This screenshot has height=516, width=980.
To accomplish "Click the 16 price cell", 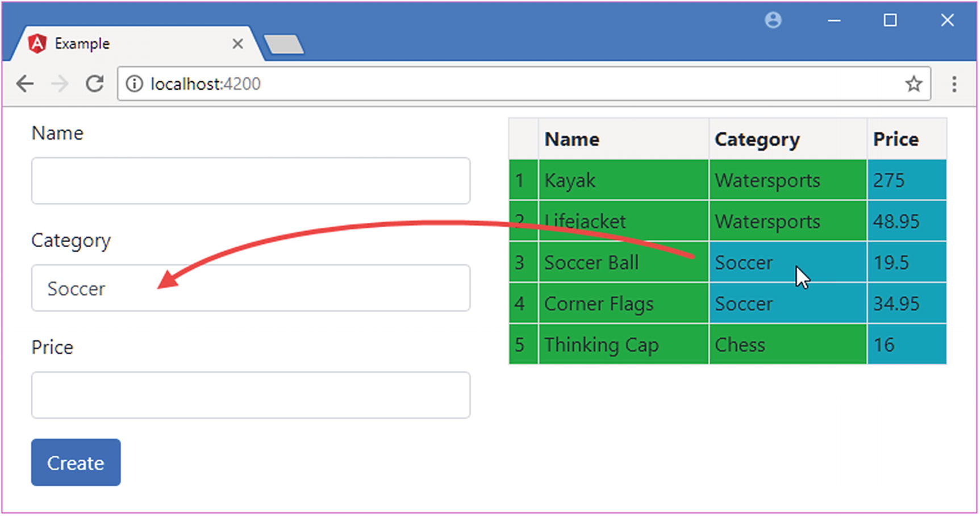I will (907, 344).
